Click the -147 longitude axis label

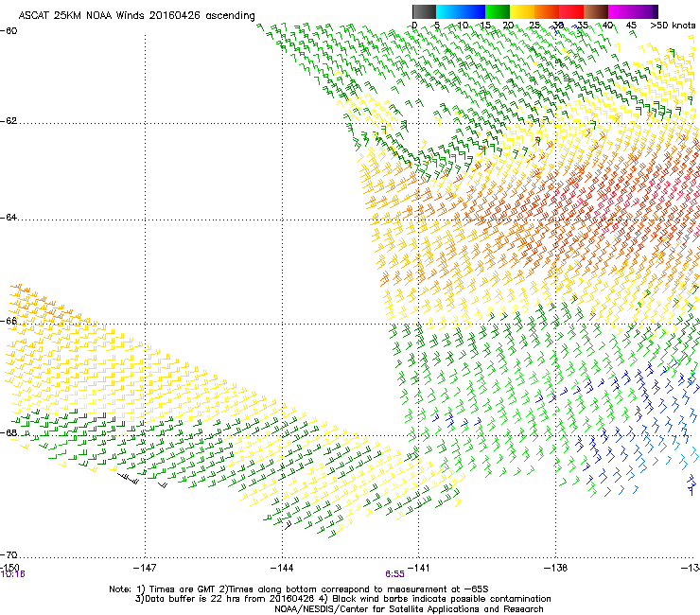pyautogui.click(x=145, y=568)
